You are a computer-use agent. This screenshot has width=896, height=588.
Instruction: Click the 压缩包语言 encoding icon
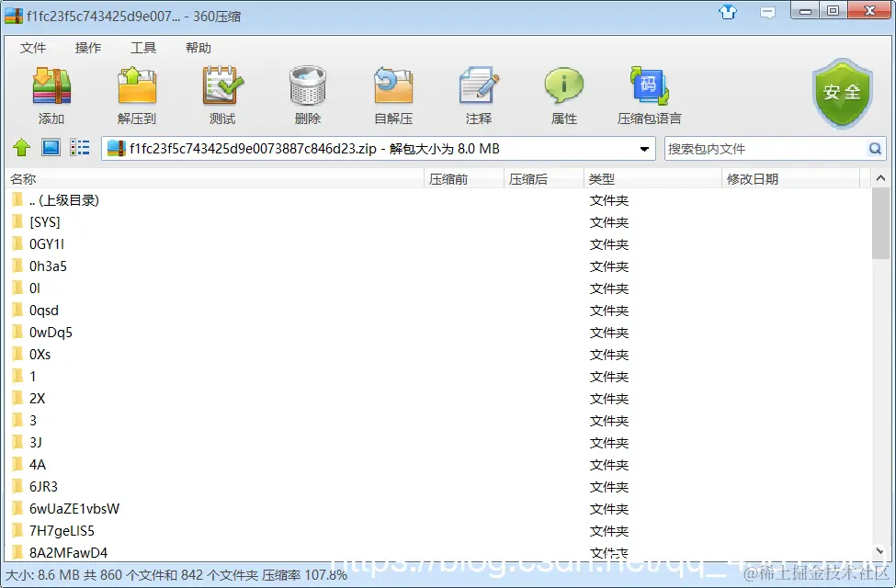click(x=649, y=85)
